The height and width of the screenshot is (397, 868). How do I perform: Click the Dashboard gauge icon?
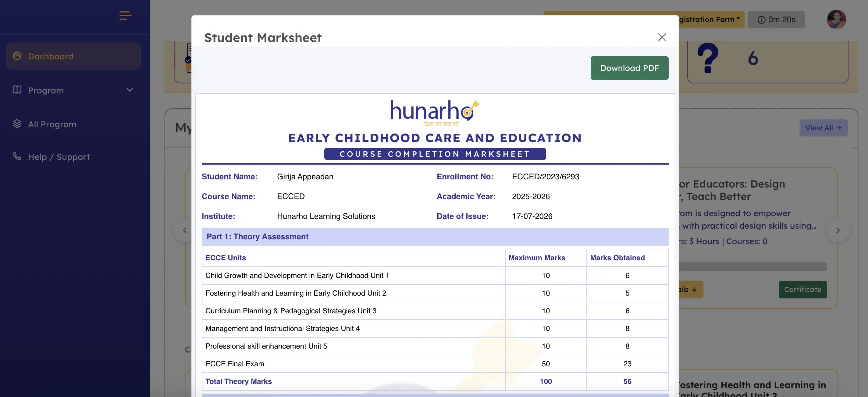point(17,56)
